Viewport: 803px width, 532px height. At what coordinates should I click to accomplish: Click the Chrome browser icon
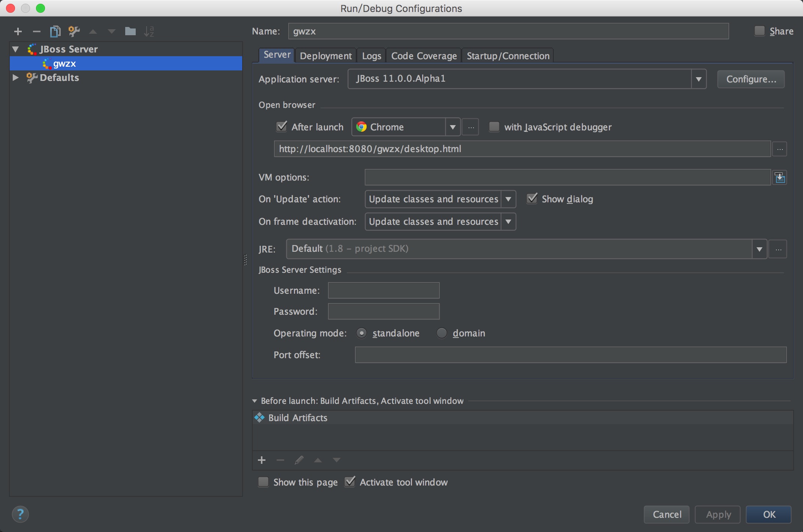[x=361, y=127]
